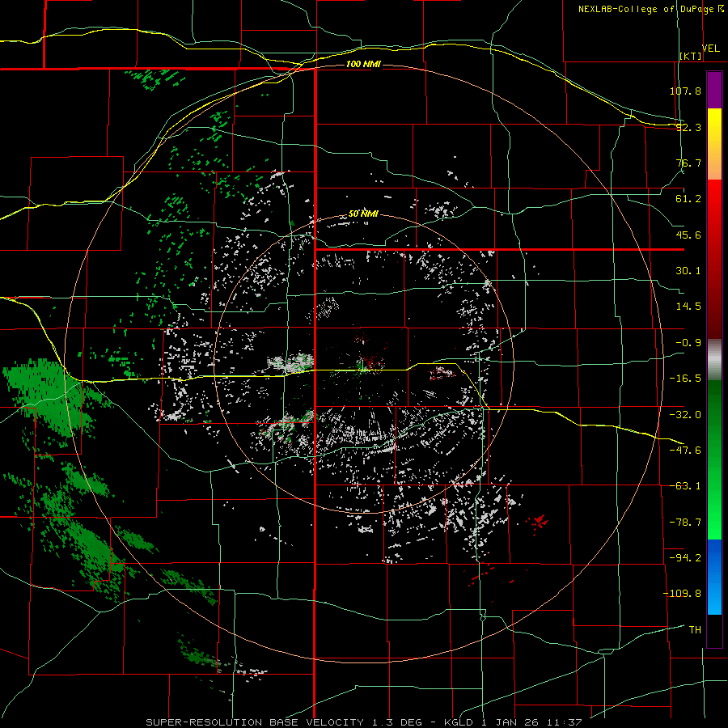
Task: Click the 92.3 legend value
Action: pyautogui.click(x=688, y=127)
